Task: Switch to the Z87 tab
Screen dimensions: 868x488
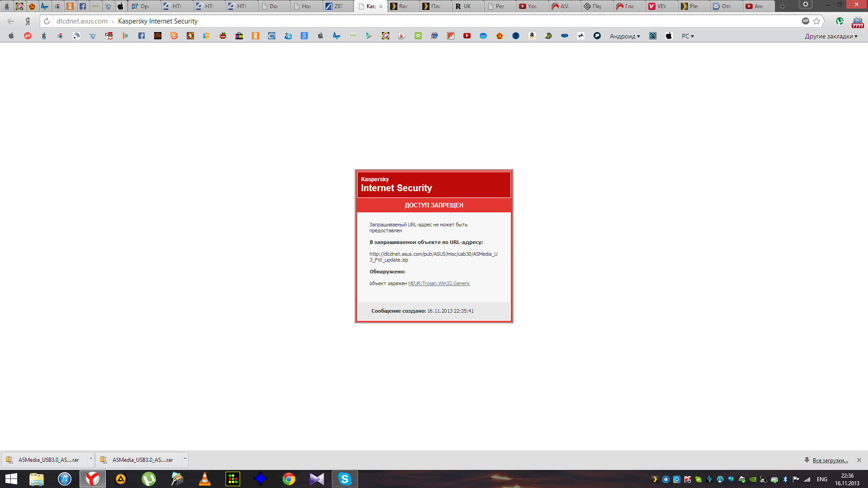Action: pyautogui.click(x=338, y=6)
